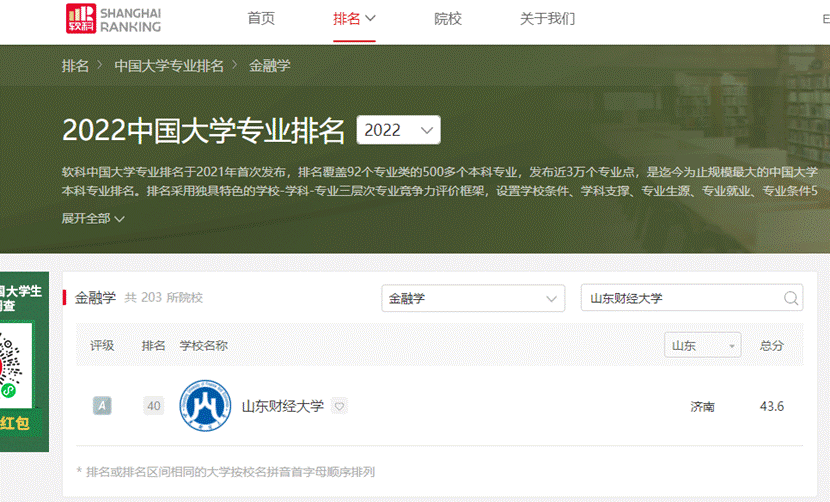Viewport: 830px width, 502px height.
Task: Click the rank 40 badge
Action: pyautogui.click(x=153, y=406)
